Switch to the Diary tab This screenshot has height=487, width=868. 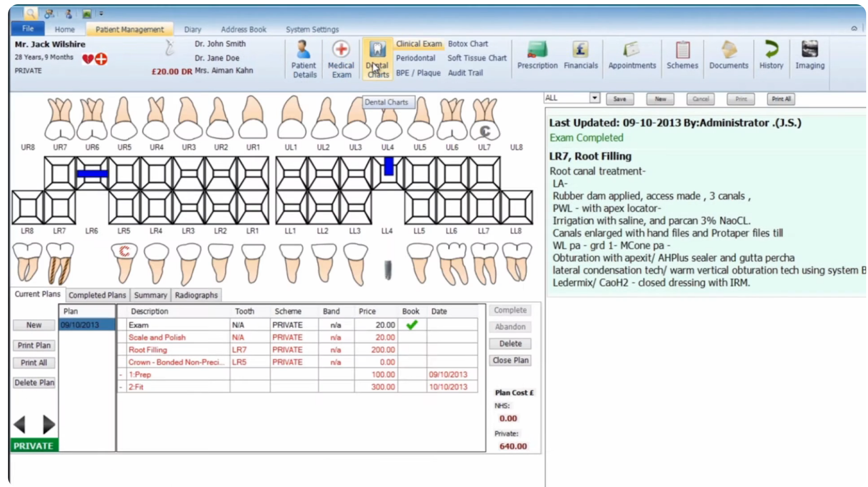[x=192, y=29]
